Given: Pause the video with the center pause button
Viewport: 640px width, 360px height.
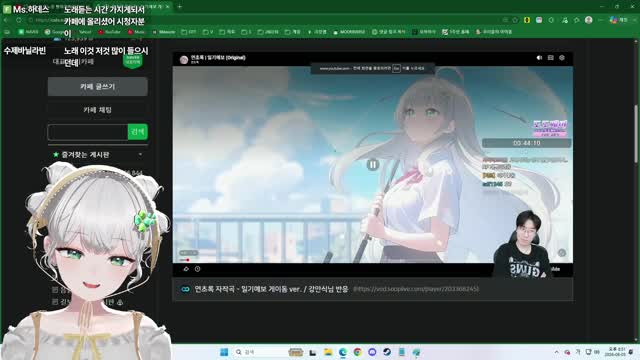Looking at the screenshot, I should click(x=373, y=164).
